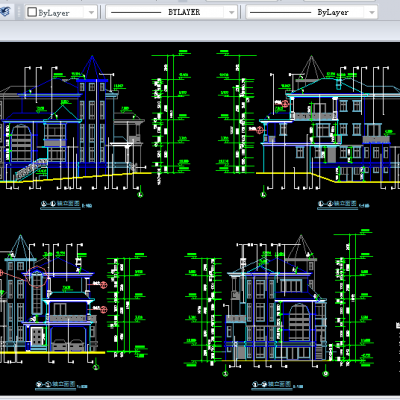Expand the ByLayer lineweight dropdown arrow
The height and width of the screenshot is (400, 400).
[372, 13]
